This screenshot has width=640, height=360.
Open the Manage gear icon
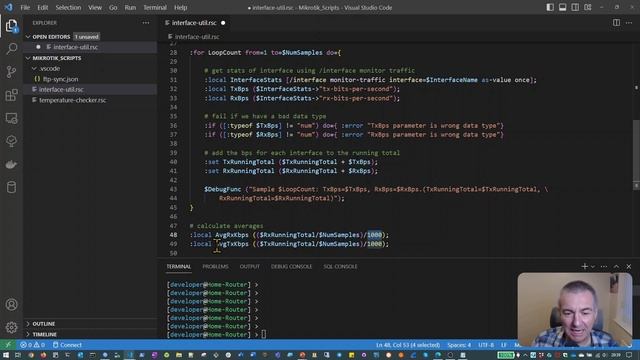[x=11, y=327]
